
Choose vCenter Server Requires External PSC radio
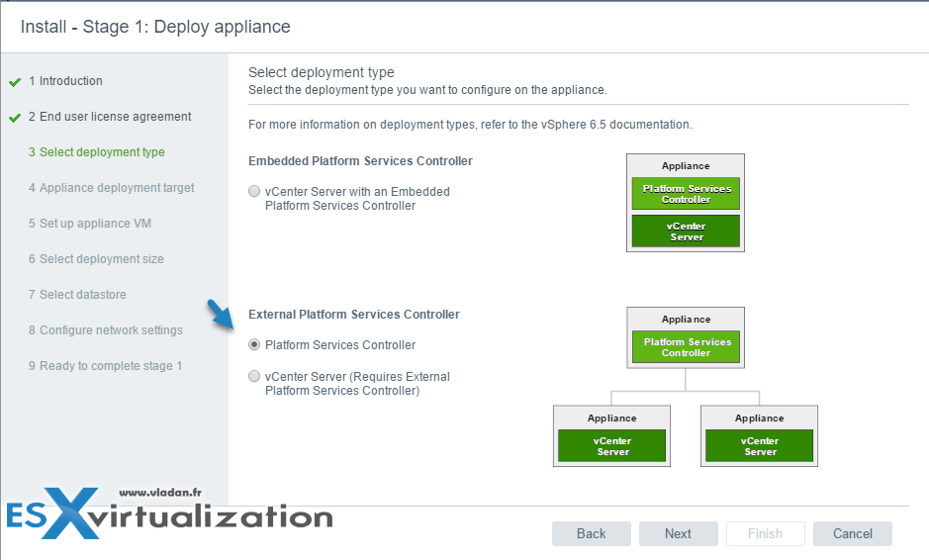(254, 376)
